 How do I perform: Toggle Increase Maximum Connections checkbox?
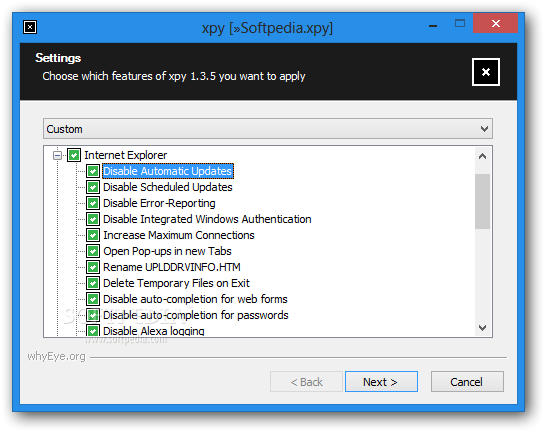(x=93, y=235)
